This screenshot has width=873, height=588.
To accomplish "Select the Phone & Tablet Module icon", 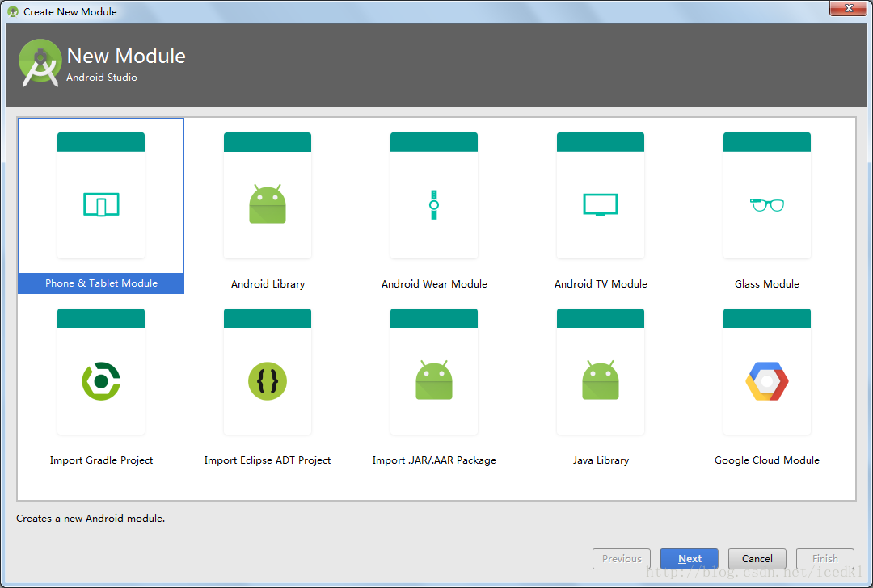I will click(101, 204).
